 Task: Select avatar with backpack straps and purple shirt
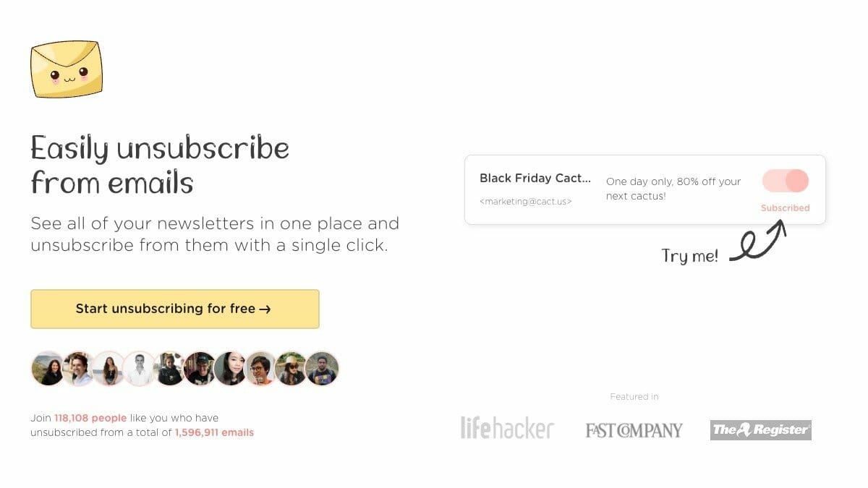point(323,369)
